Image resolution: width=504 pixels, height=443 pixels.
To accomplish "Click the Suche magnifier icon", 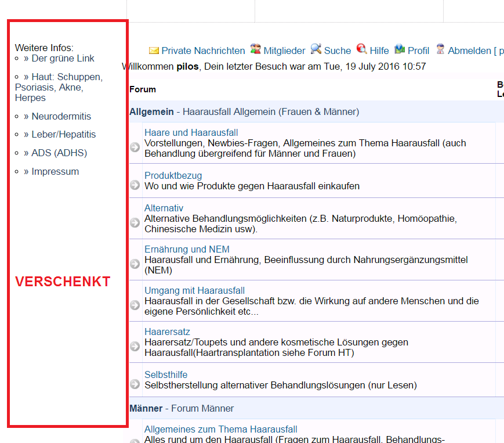I will (316, 49).
